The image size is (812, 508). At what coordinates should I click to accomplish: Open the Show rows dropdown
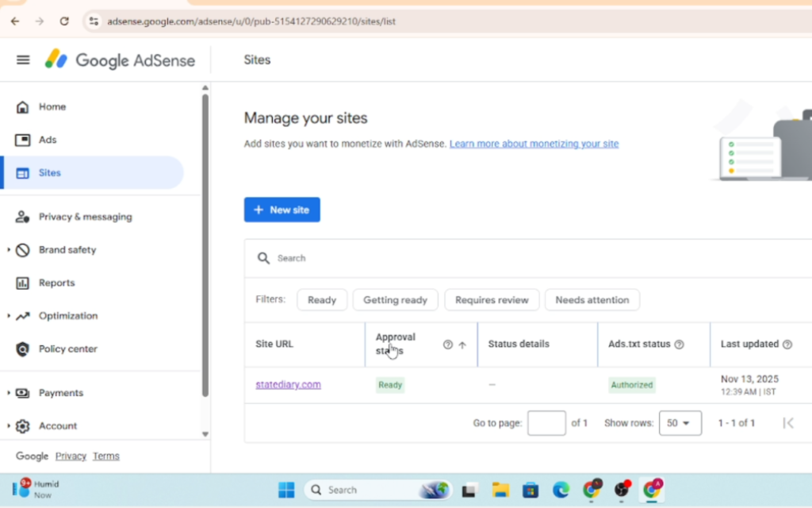(680, 423)
